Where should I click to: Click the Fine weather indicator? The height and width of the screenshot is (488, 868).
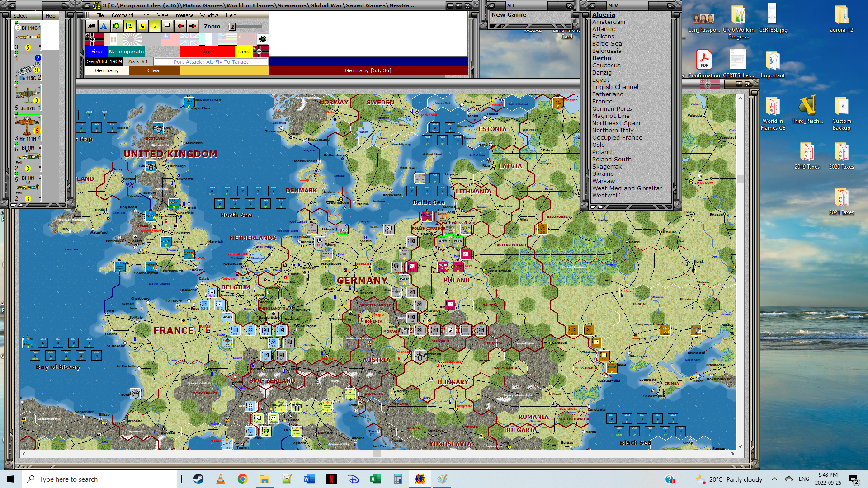point(96,52)
